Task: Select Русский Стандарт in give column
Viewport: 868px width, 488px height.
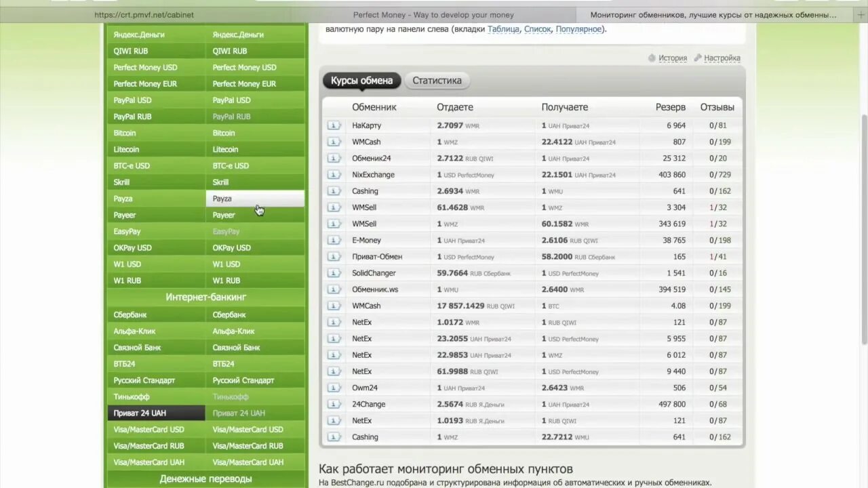Action: tap(156, 380)
